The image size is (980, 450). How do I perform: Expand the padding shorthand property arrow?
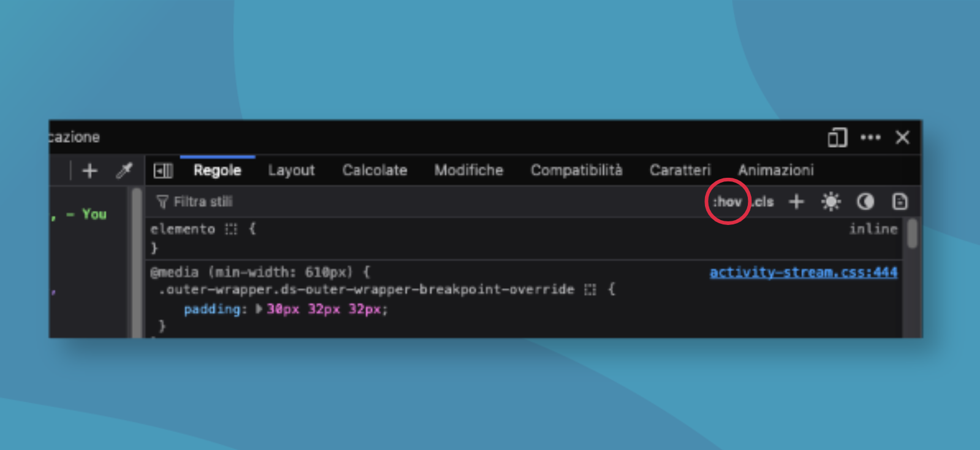tap(258, 309)
